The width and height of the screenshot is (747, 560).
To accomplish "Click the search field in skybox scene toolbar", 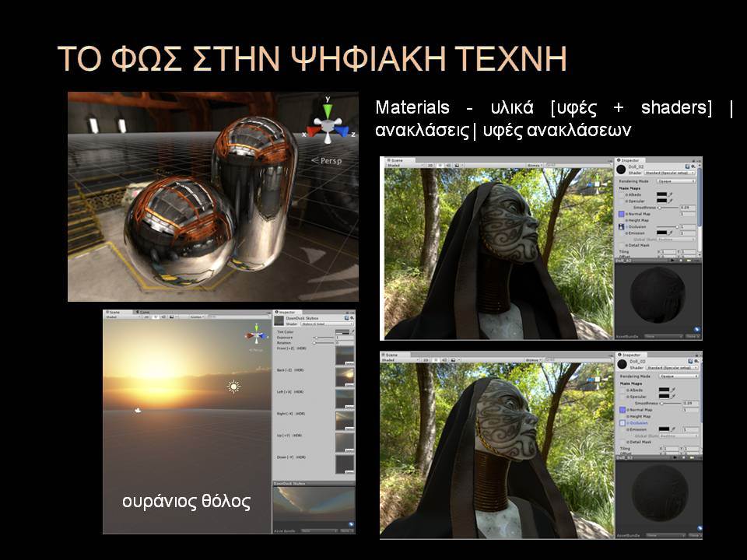I will (238, 317).
